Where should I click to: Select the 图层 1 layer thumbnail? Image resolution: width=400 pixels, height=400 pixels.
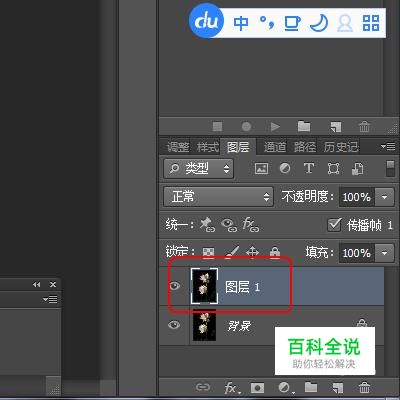204,286
